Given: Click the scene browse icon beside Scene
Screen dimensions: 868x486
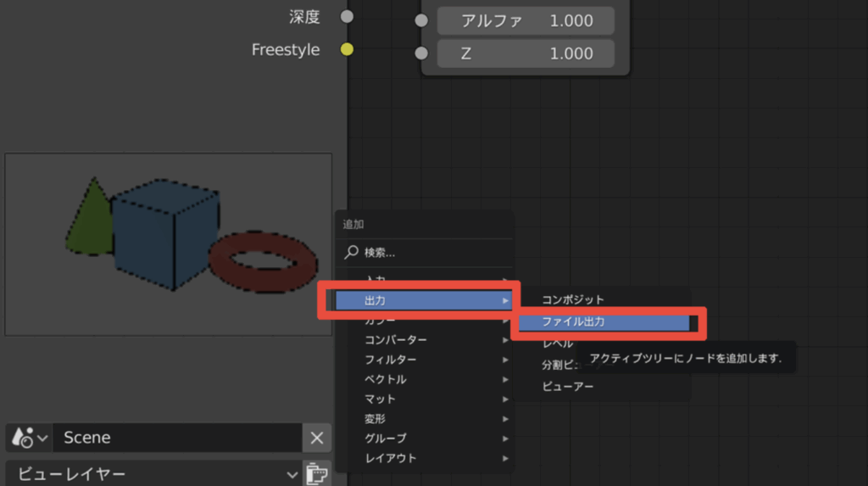Looking at the screenshot, I should pos(27,438).
